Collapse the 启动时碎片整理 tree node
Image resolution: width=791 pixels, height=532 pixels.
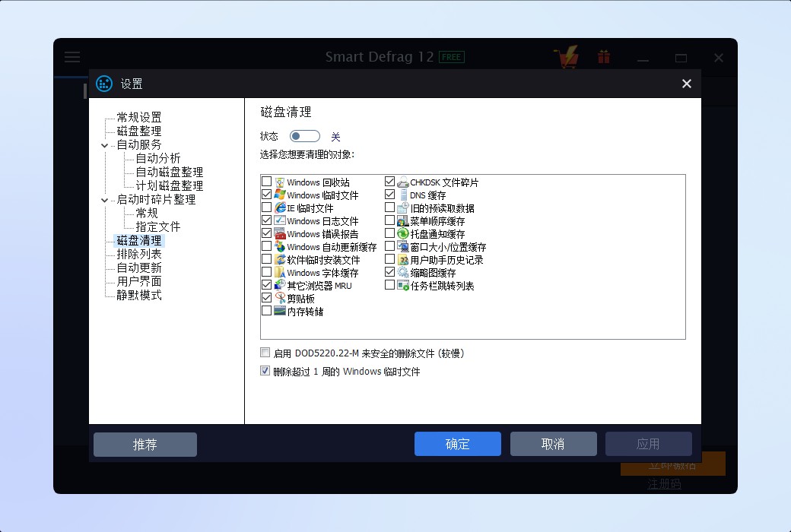pos(104,200)
